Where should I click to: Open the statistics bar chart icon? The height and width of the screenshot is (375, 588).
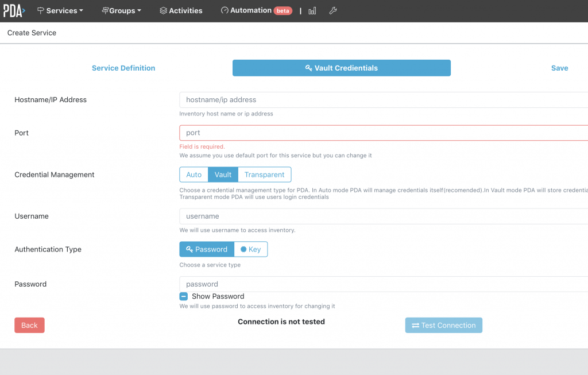coord(312,11)
